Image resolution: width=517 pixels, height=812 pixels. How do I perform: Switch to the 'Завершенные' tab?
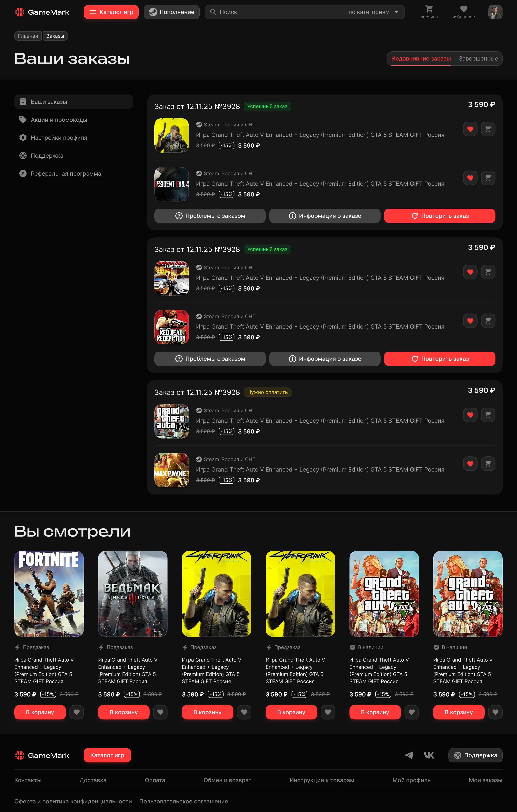pos(478,59)
